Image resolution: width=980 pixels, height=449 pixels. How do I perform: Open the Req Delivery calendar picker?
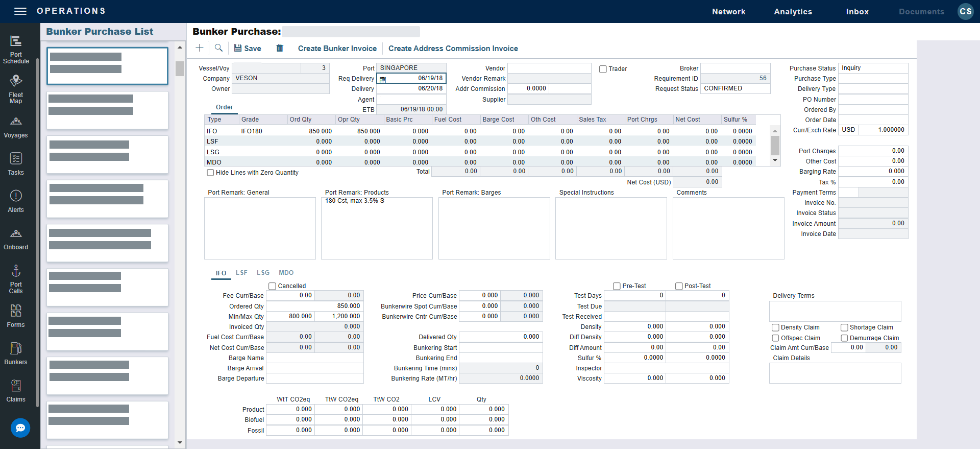383,79
